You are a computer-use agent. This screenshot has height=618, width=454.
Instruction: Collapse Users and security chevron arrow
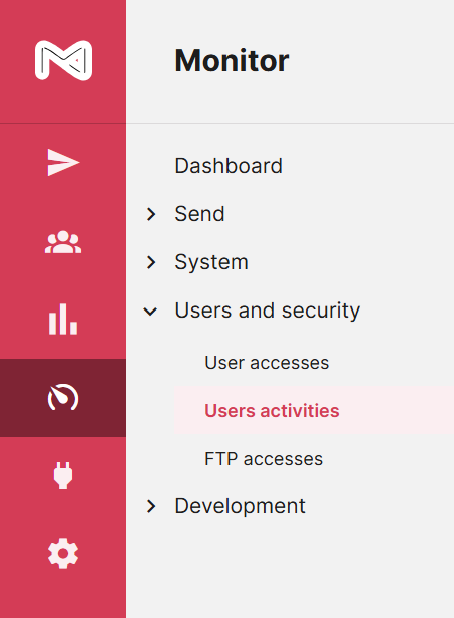pos(150,311)
